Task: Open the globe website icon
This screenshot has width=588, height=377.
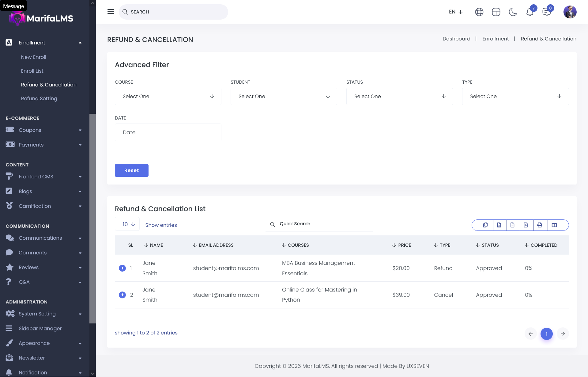Action: [479, 12]
